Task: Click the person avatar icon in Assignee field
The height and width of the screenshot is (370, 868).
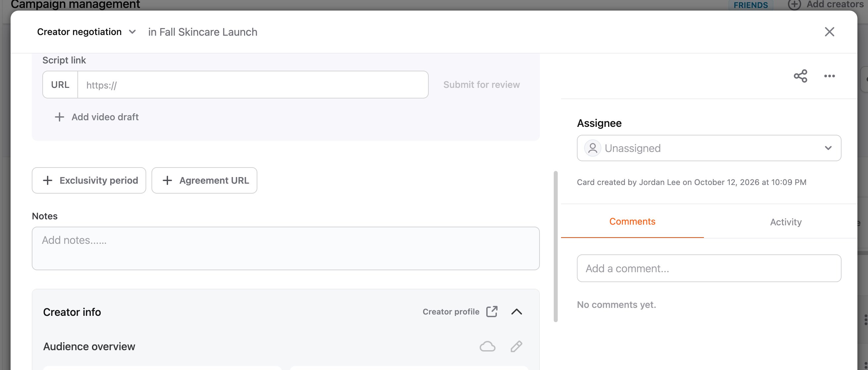Action: pyautogui.click(x=592, y=148)
